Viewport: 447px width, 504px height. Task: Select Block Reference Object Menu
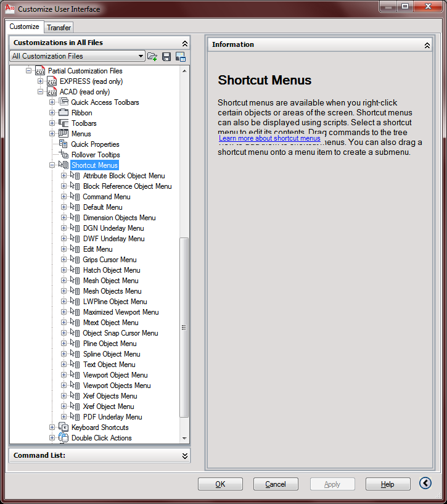(x=127, y=186)
